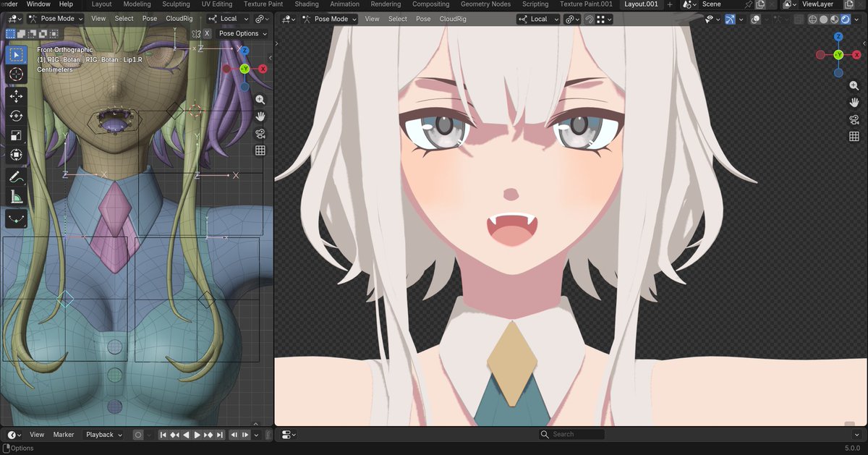Open pivot point dropdown in left viewport

pos(261,19)
